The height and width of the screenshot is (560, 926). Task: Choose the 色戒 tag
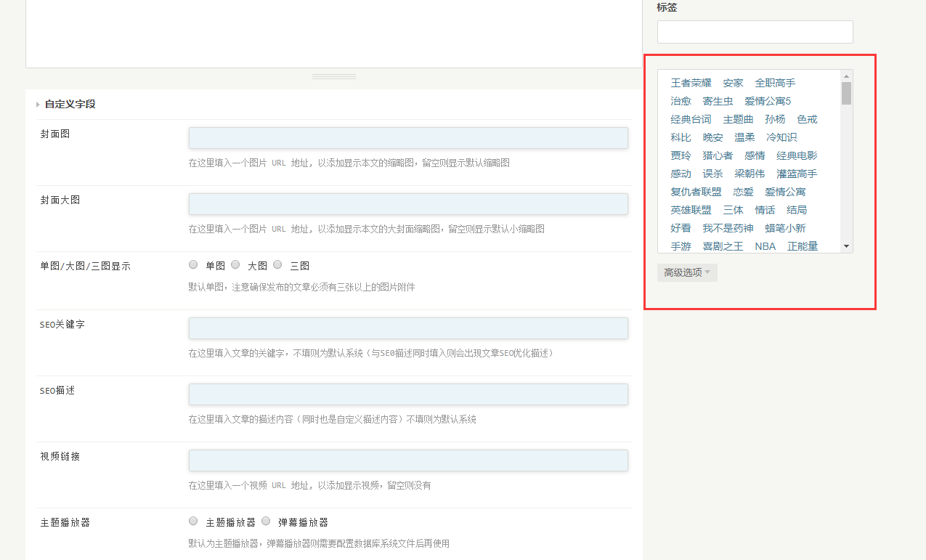[807, 119]
